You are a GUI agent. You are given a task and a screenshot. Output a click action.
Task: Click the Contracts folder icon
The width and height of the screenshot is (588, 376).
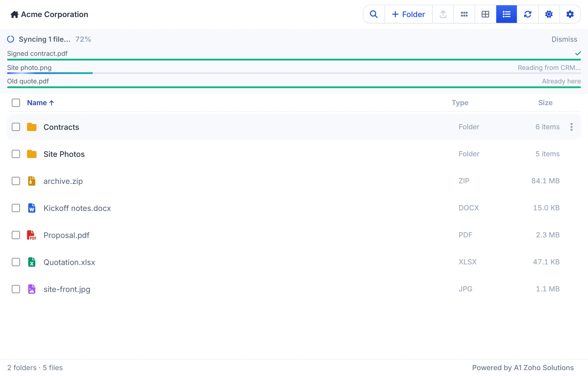coord(32,127)
